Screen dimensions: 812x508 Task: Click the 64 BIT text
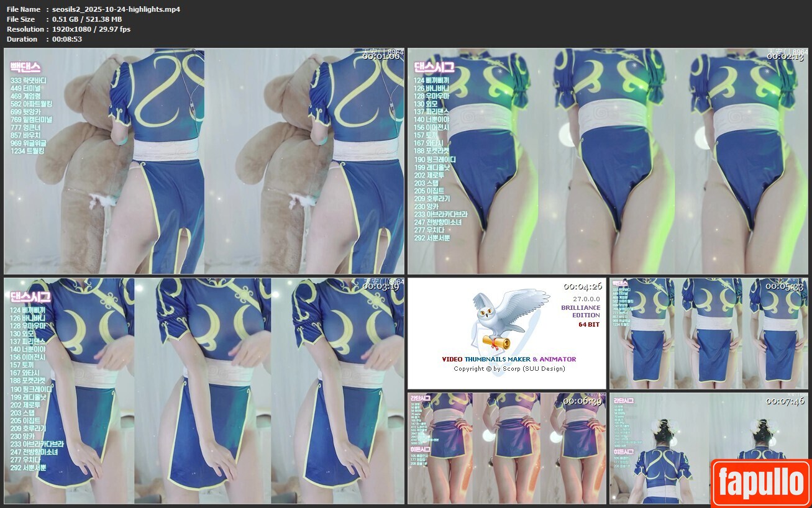[x=589, y=324]
